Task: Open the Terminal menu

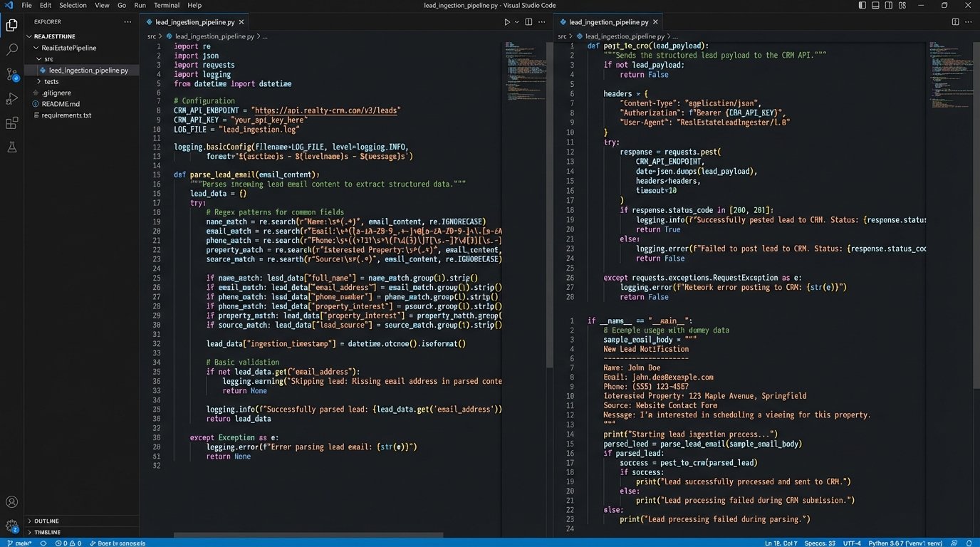Action: [167, 5]
